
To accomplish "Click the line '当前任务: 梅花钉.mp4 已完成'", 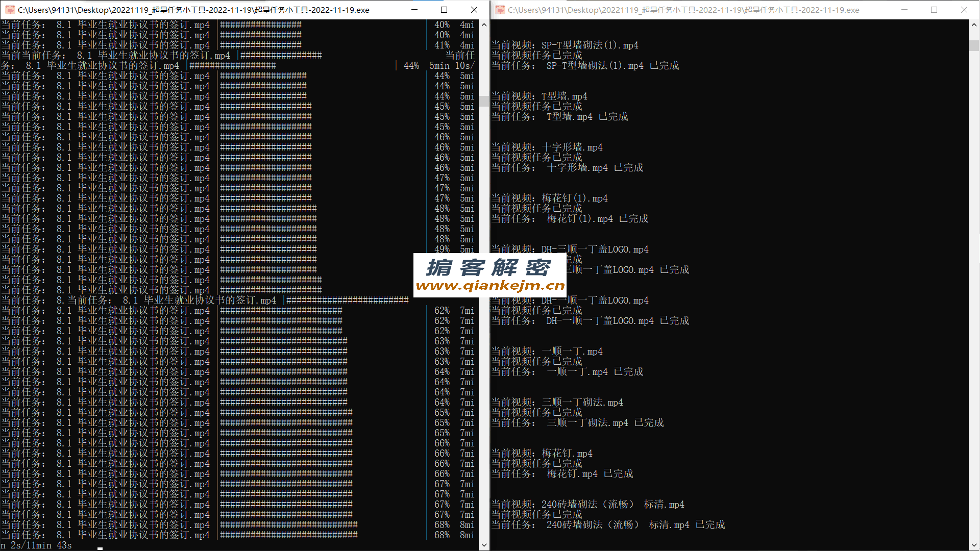I will coord(562,474).
